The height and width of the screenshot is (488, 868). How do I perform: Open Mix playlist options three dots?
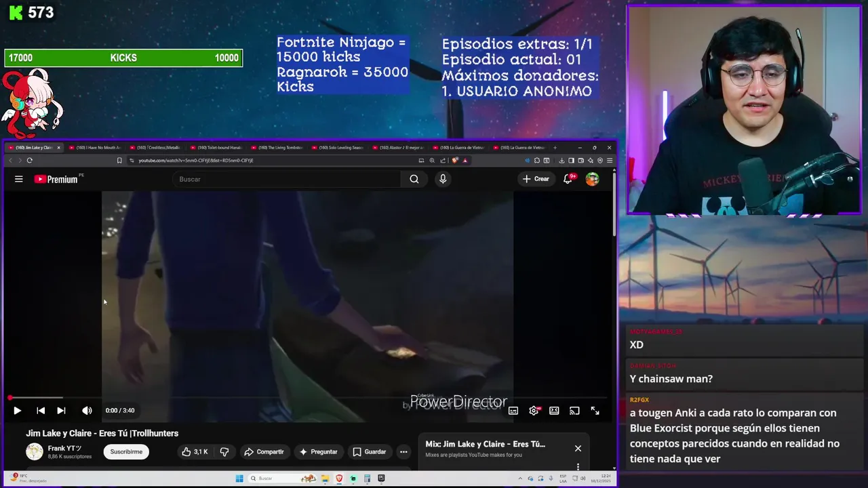point(578,466)
